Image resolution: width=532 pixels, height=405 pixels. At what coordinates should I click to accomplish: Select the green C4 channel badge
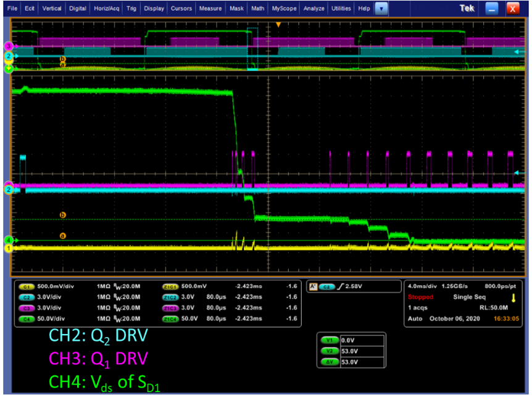(x=26, y=319)
